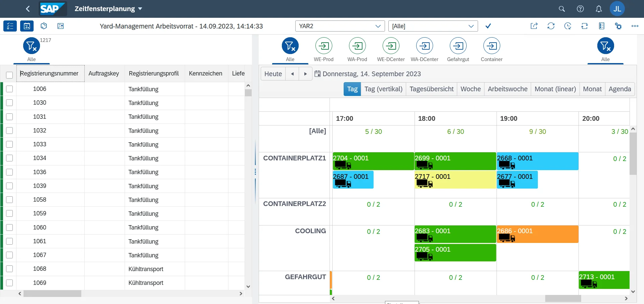Check the box for registration 1006
The width and height of the screenshot is (644, 304).
coord(9,89)
